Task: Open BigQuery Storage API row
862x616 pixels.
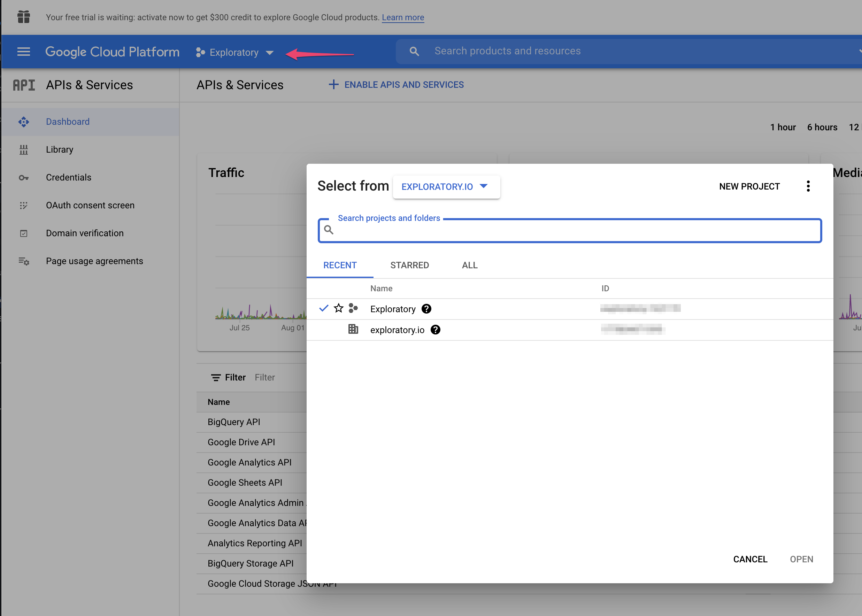Action: pyautogui.click(x=250, y=563)
